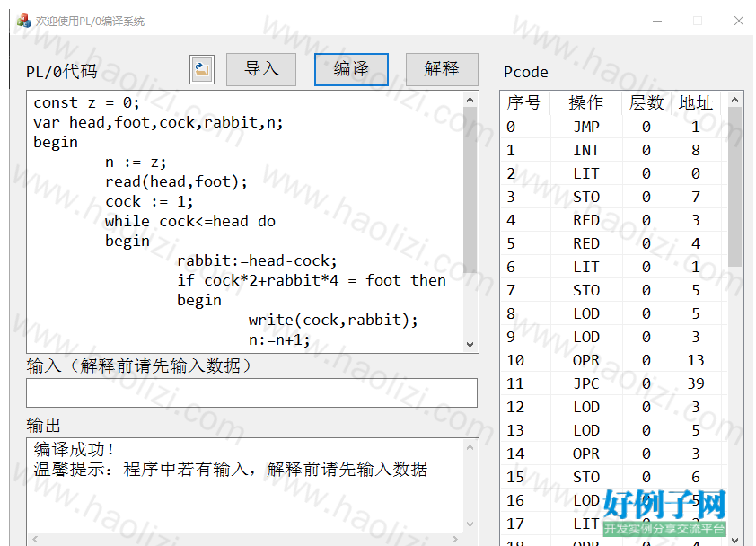The image size is (756, 546).
Task: Click the OPR cell in row 10
Action: pyautogui.click(x=586, y=360)
